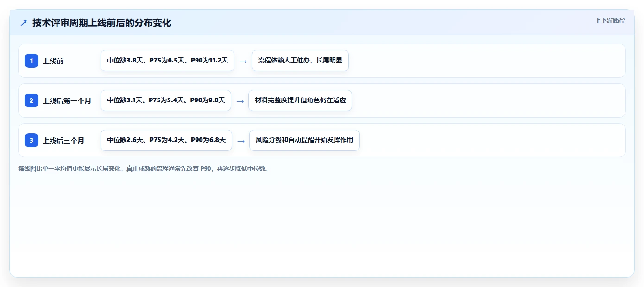The image size is (644, 287).
Task: Click the 中位数3.1天 metrics box
Action: tap(166, 100)
